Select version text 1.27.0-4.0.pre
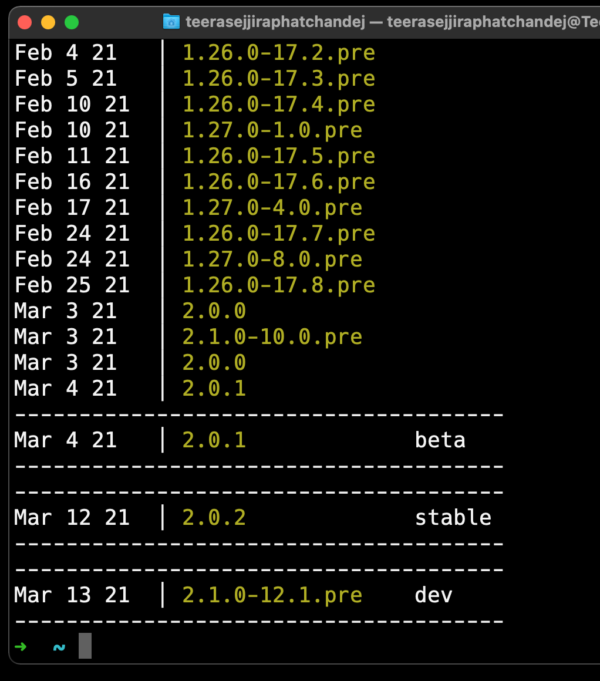Viewport: 600px width, 681px height. click(x=272, y=208)
